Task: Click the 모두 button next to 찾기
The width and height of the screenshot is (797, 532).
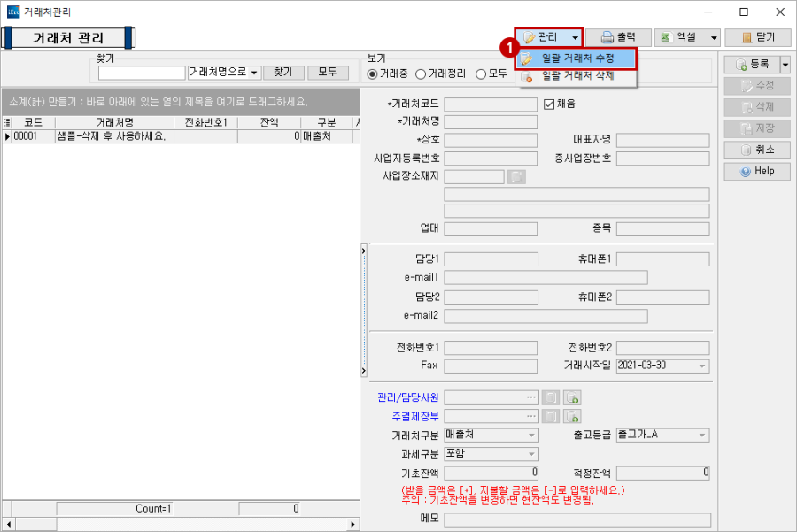Action: [328, 73]
